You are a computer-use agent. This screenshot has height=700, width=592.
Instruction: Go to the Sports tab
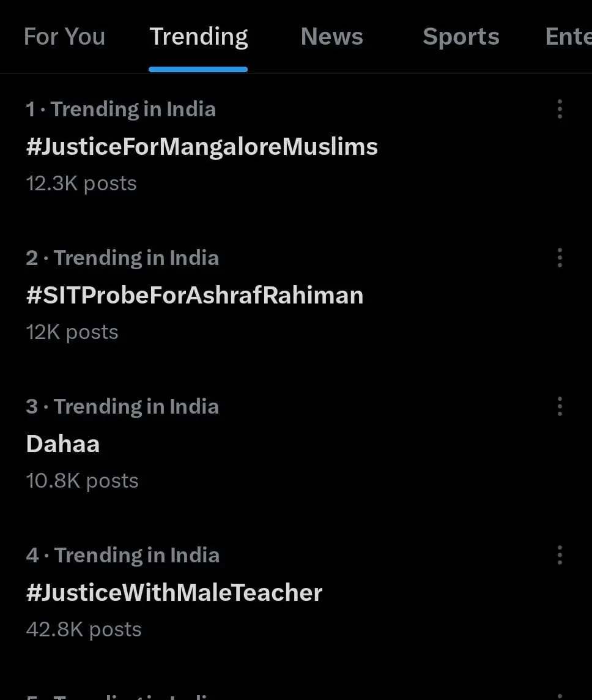click(x=461, y=37)
